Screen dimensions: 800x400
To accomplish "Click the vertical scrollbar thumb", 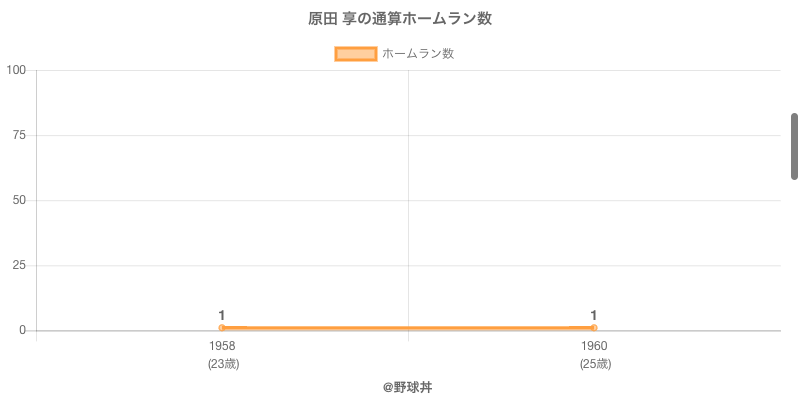I will (x=794, y=146).
